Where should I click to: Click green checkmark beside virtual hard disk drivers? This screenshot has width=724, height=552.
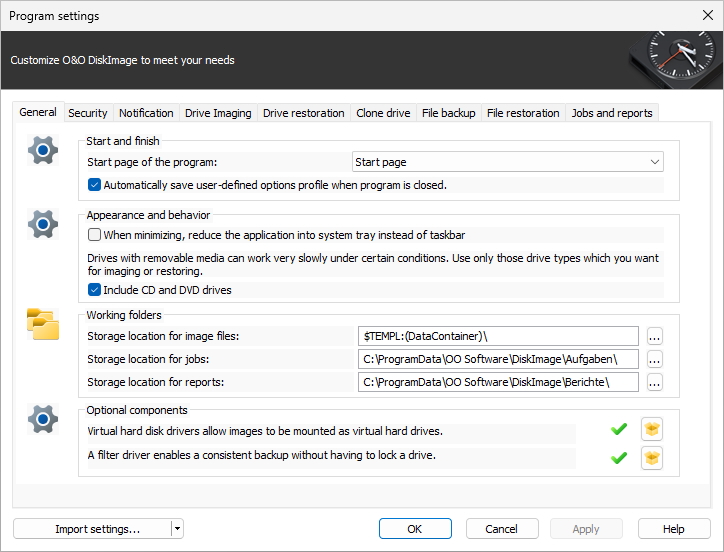[x=619, y=429]
